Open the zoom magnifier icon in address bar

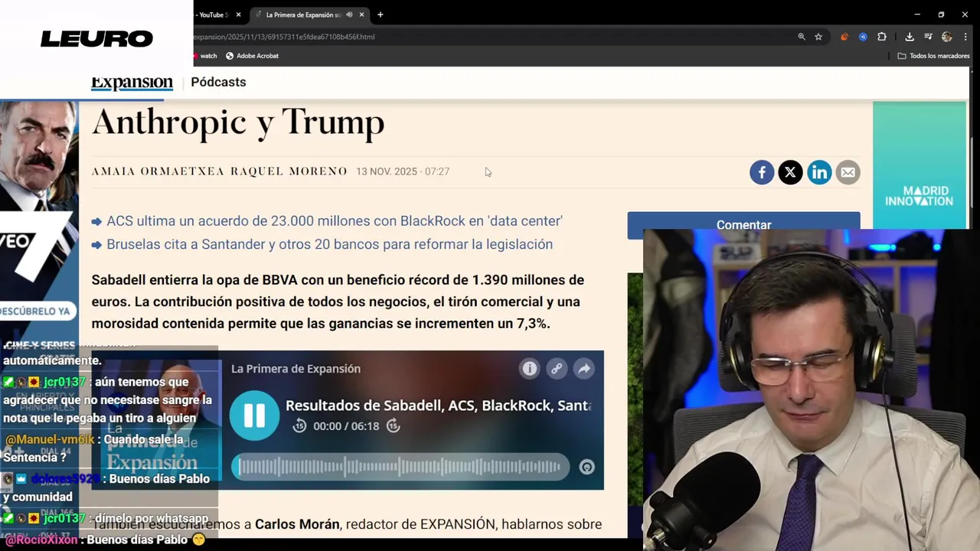tap(802, 37)
